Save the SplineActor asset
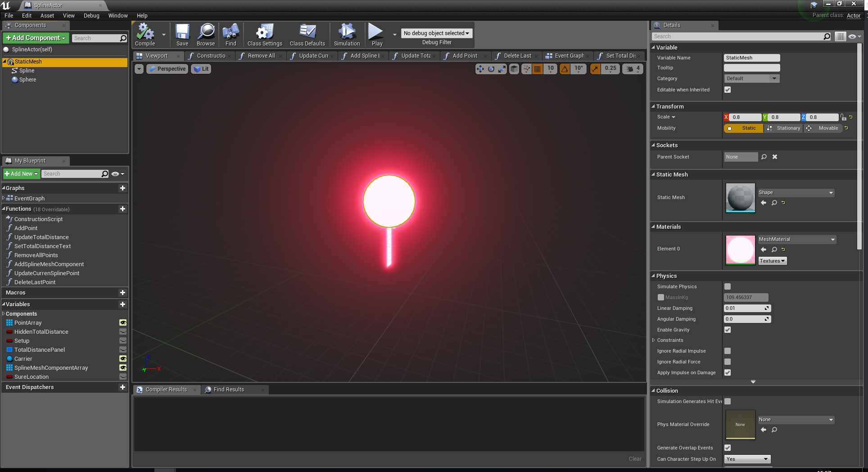This screenshot has height=472, width=868. tap(182, 34)
